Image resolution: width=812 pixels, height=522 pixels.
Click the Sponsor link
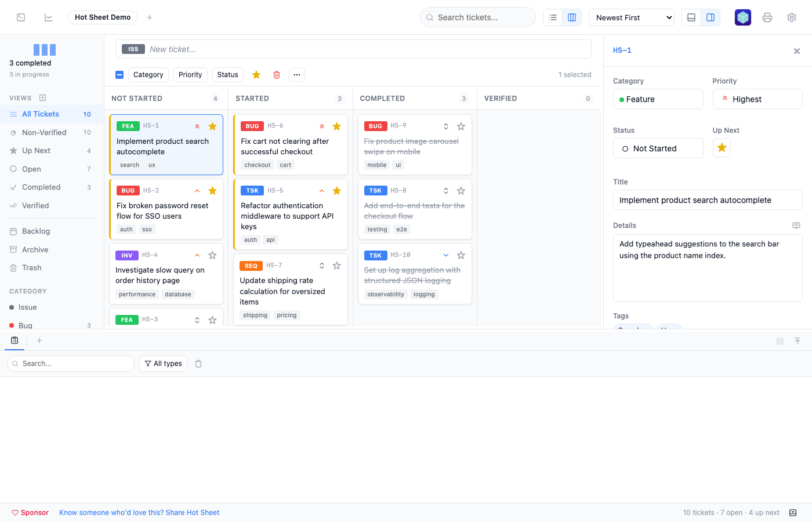(x=30, y=513)
